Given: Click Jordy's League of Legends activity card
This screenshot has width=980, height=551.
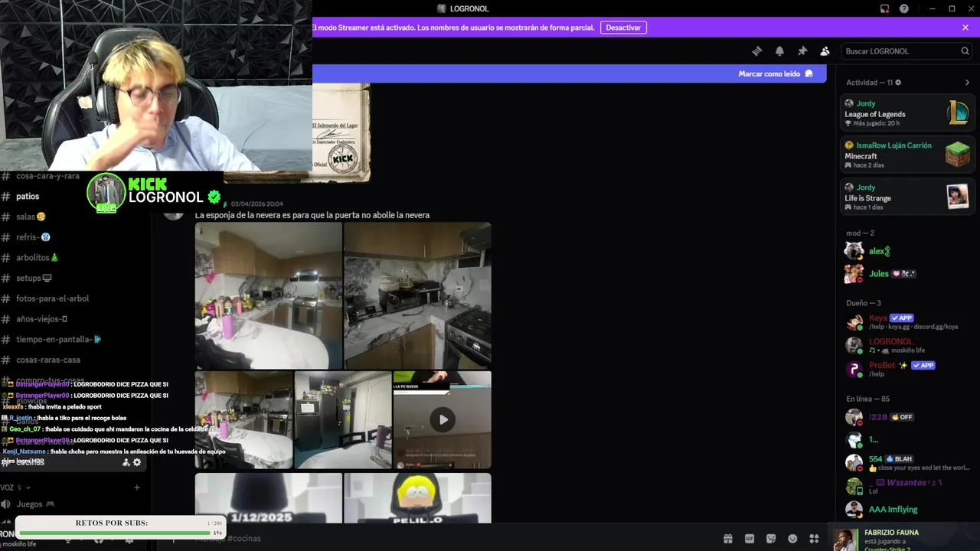Looking at the screenshot, I should coord(907,112).
